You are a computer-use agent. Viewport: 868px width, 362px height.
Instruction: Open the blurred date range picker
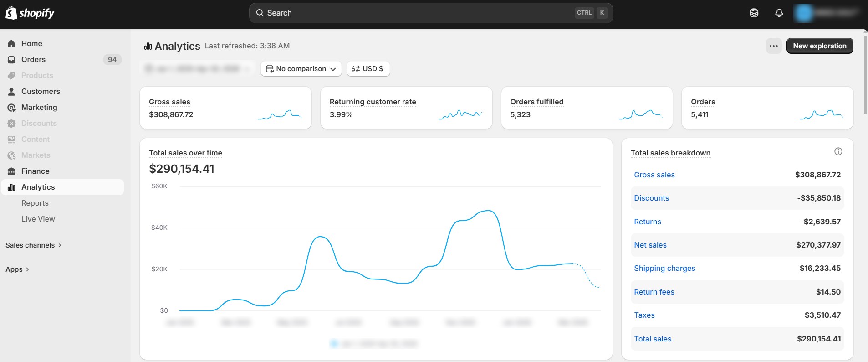tap(198, 69)
